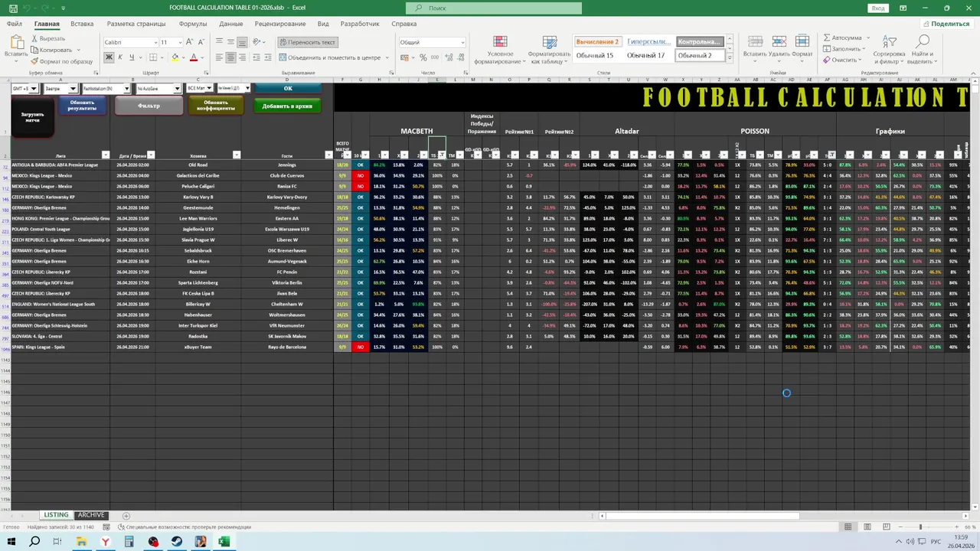Viewport: 980px width, 551px height.
Task: Open the font name Calibri dropdown
Action: [x=155, y=42]
